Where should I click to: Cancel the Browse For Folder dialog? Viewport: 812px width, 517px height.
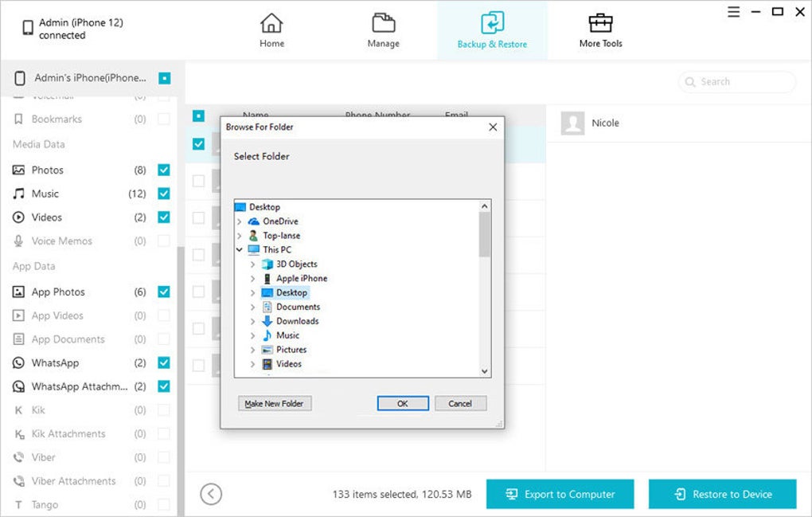click(460, 404)
